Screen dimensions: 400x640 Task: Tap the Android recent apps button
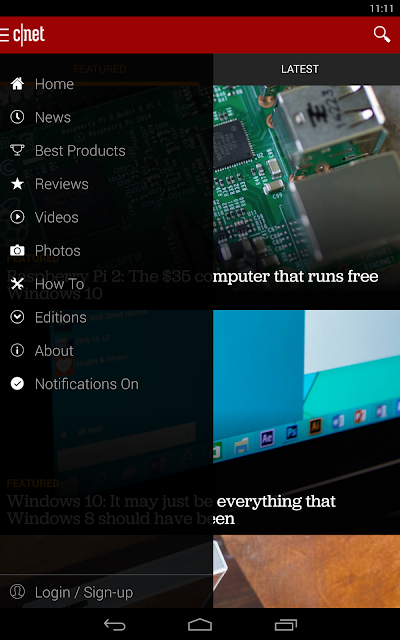click(285, 624)
